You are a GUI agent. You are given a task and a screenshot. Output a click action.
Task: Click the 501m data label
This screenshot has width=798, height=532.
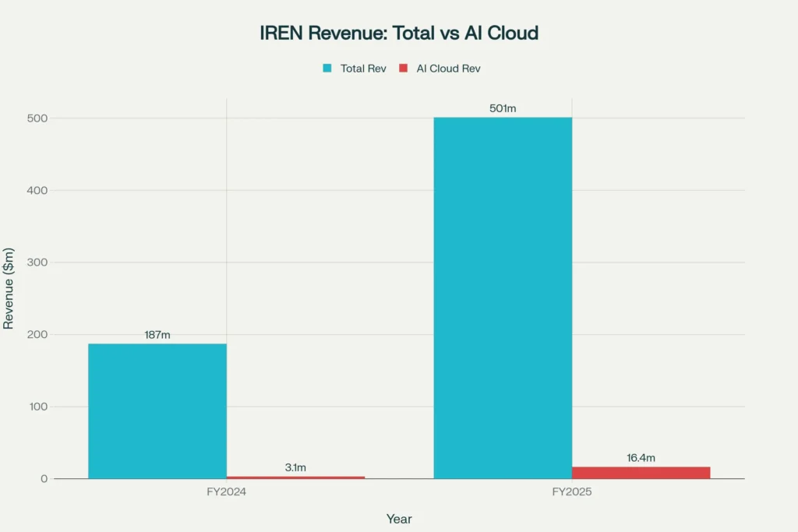tap(503, 109)
